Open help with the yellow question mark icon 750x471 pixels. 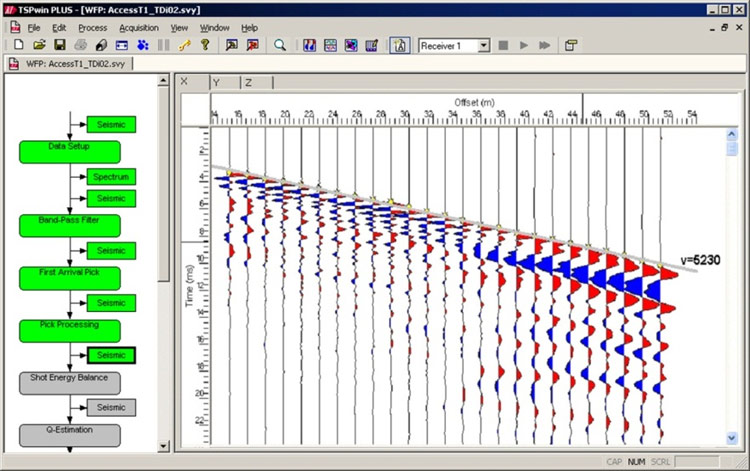[x=205, y=45]
